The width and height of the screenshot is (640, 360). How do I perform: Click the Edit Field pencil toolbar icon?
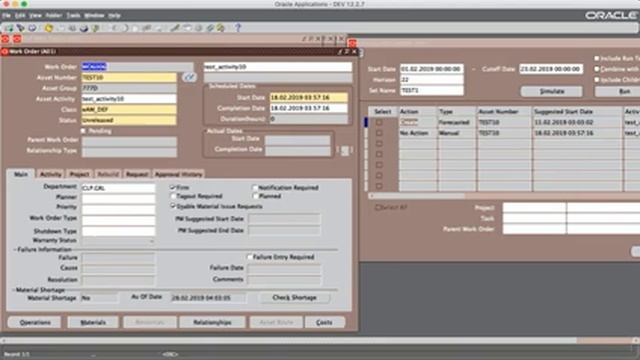coord(175,28)
